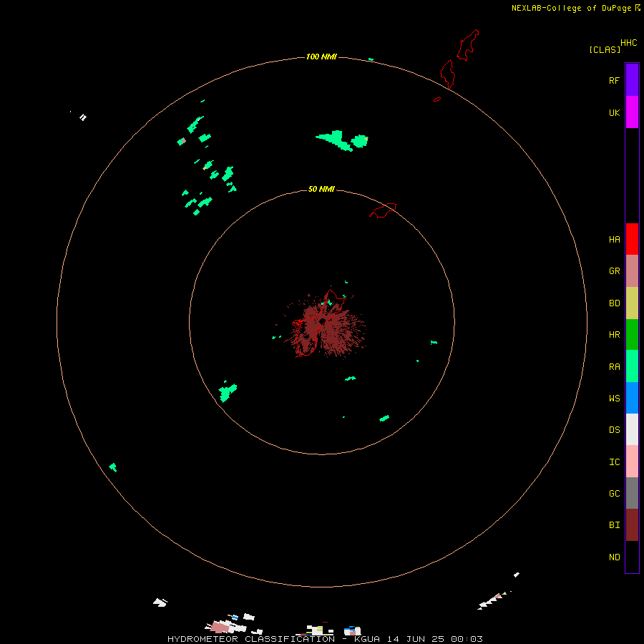Select the BD big drops swatch
644x644 pixels.
click(x=632, y=303)
